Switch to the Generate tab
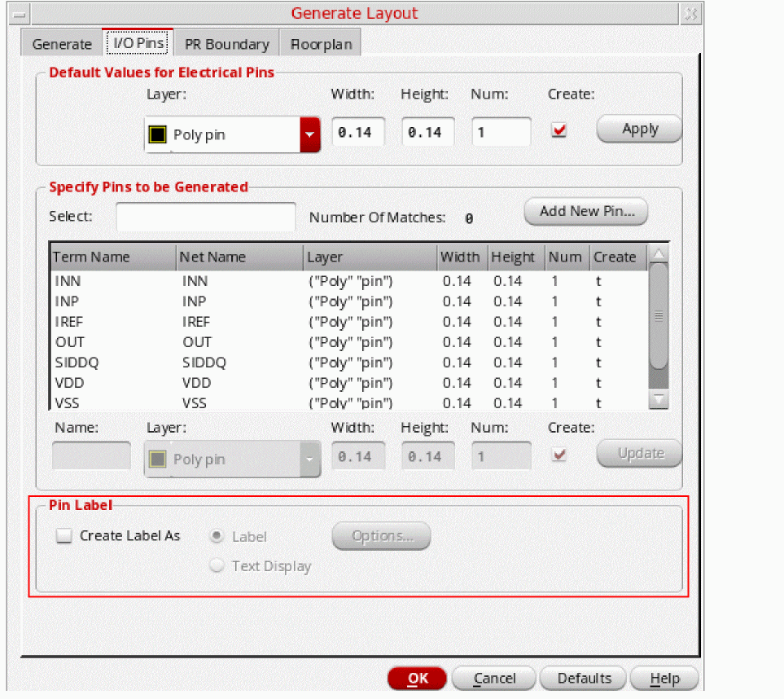784x699 pixels. tap(62, 44)
